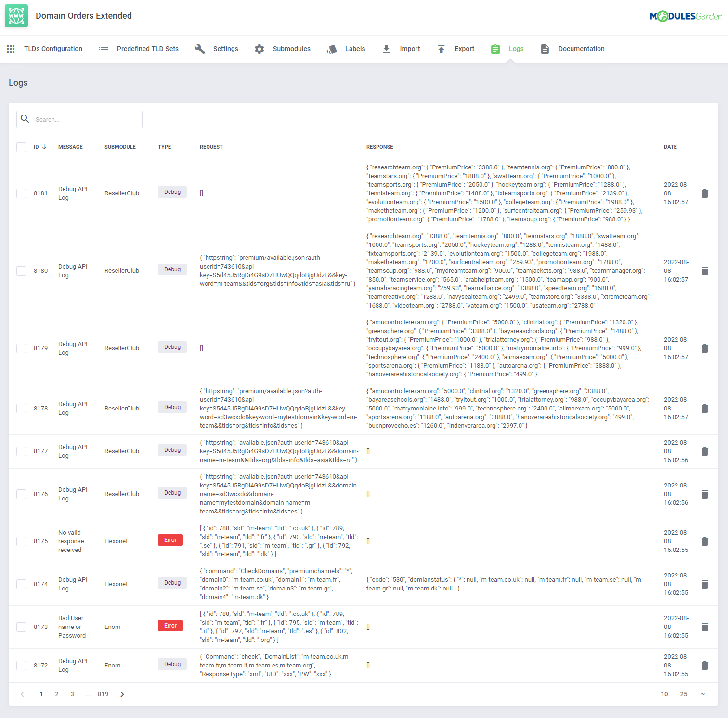
Task: Click the Settings wrench icon
Action: (200, 49)
